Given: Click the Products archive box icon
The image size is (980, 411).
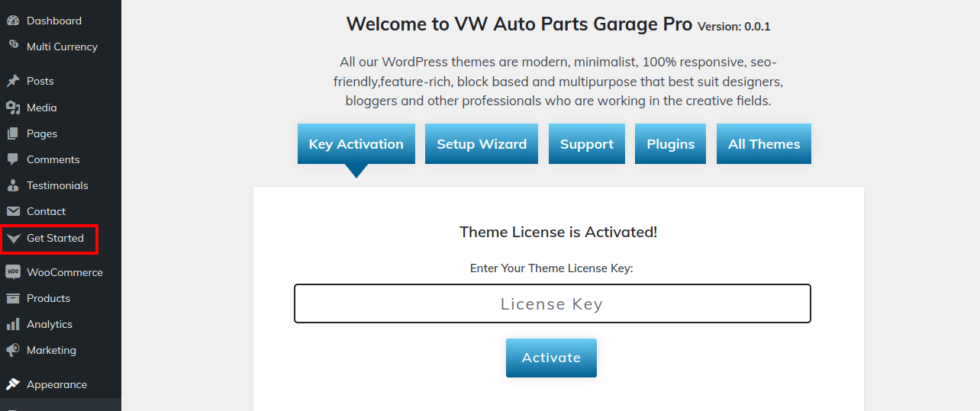Looking at the screenshot, I should (x=13, y=298).
